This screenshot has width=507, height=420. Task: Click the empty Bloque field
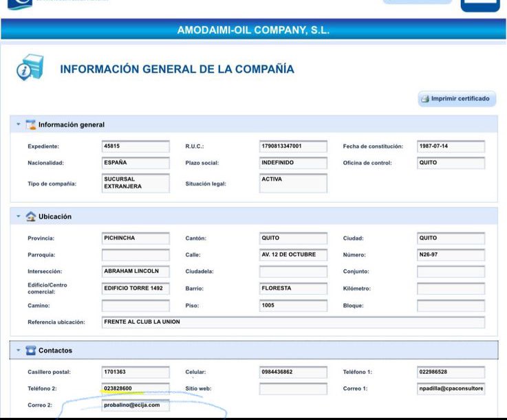pos(451,306)
